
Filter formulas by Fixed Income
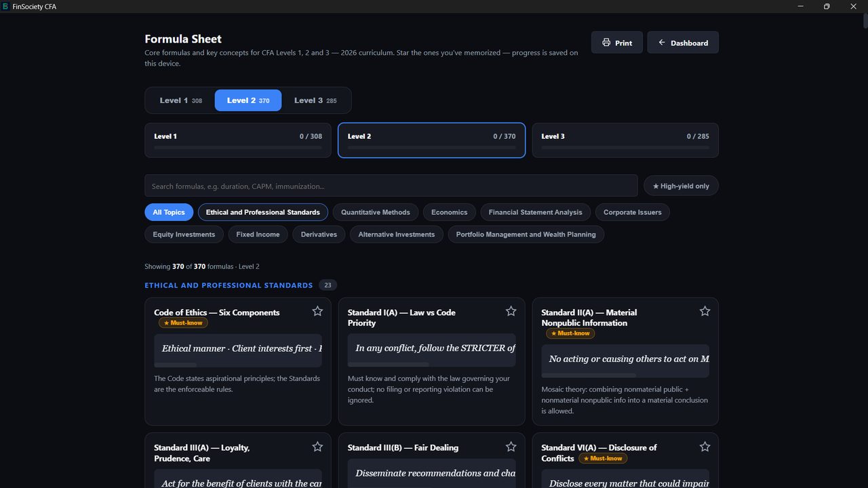point(258,235)
